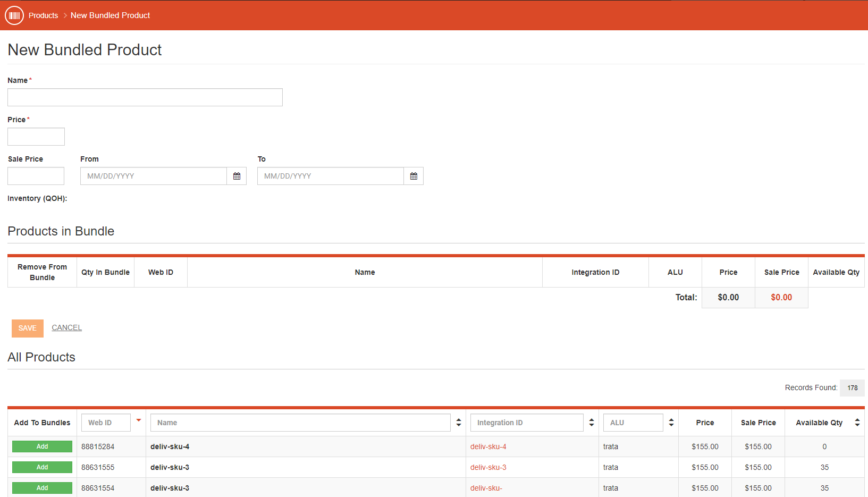
Task: Save the new bundled product
Action: [x=28, y=328]
